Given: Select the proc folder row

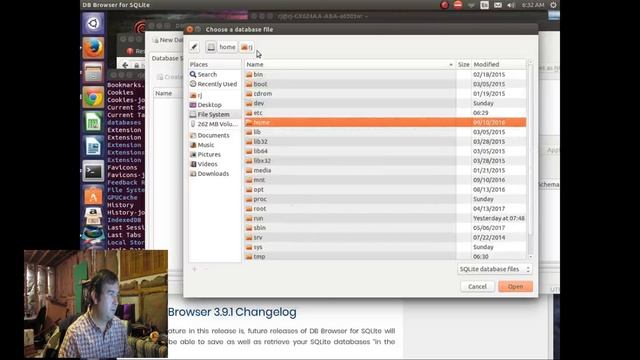Looking at the screenshot, I should tap(385, 199).
